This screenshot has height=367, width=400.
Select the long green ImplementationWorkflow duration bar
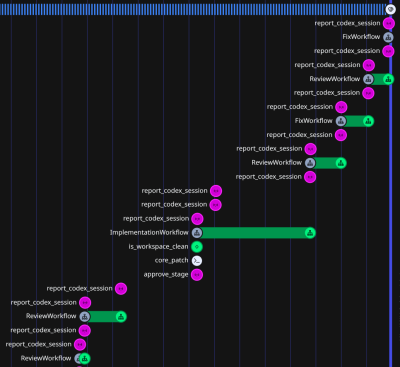(254, 233)
